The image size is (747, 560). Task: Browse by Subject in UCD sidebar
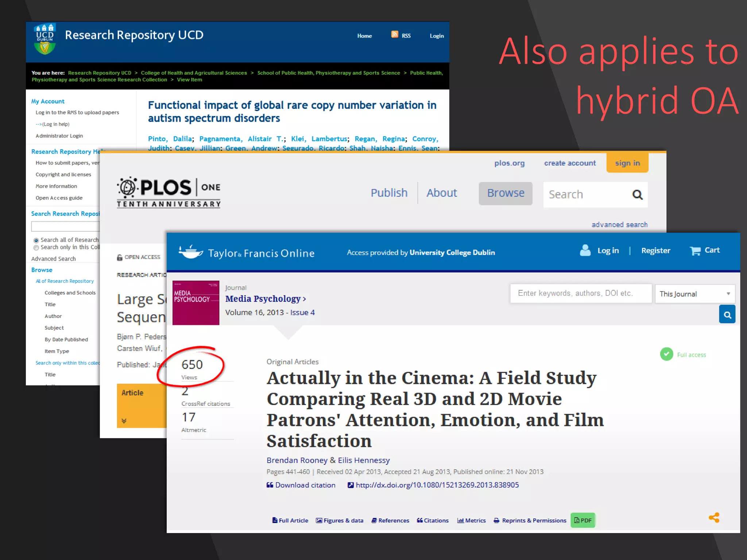tap(54, 328)
